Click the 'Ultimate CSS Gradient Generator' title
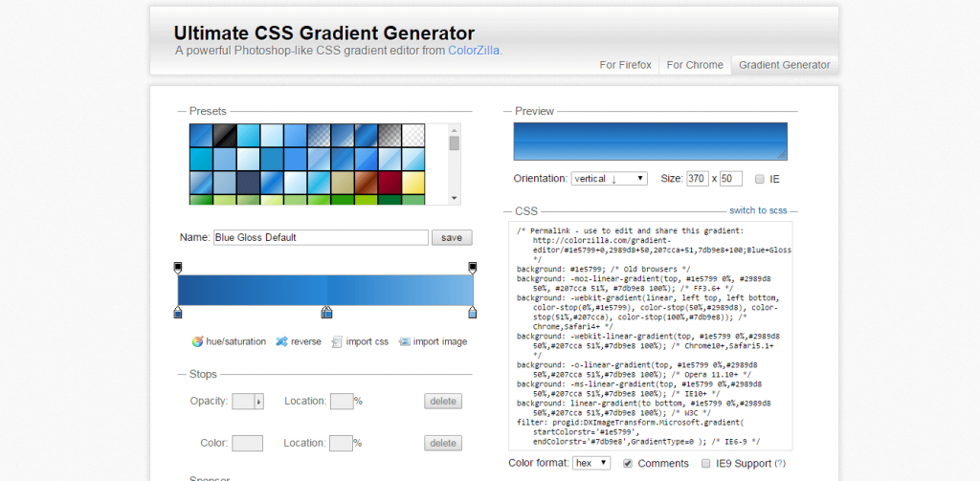The width and height of the screenshot is (980, 481). 324,33
